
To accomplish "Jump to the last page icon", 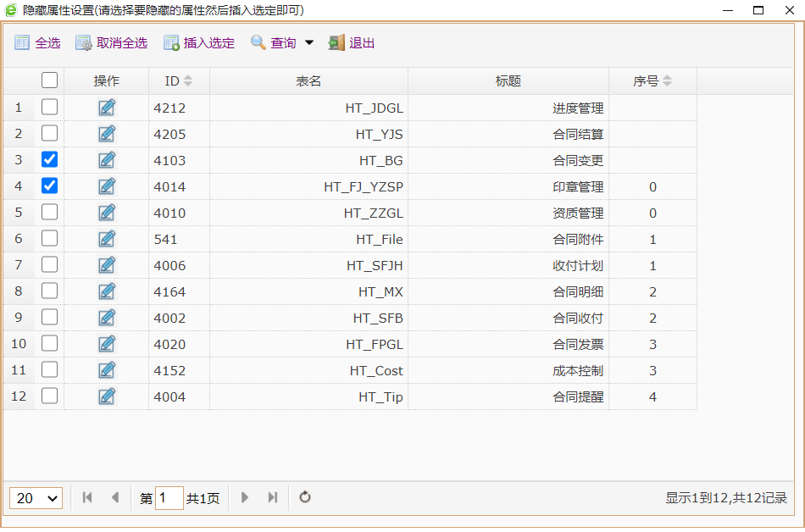I will coord(272,497).
